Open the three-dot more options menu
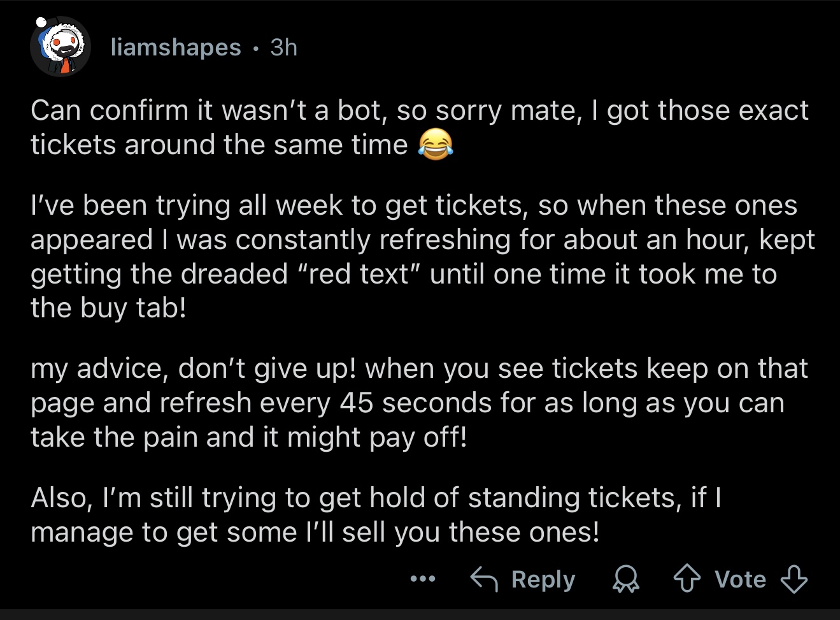This screenshot has height=620, width=840. click(x=423, y=579)
